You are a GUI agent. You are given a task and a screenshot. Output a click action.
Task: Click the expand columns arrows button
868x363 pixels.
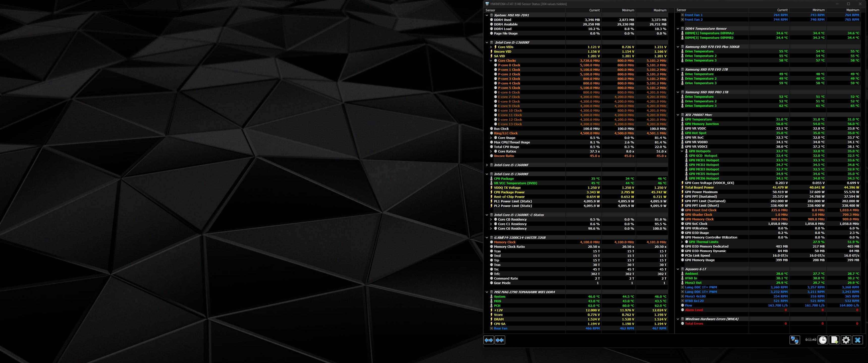[x=489, y=340]
